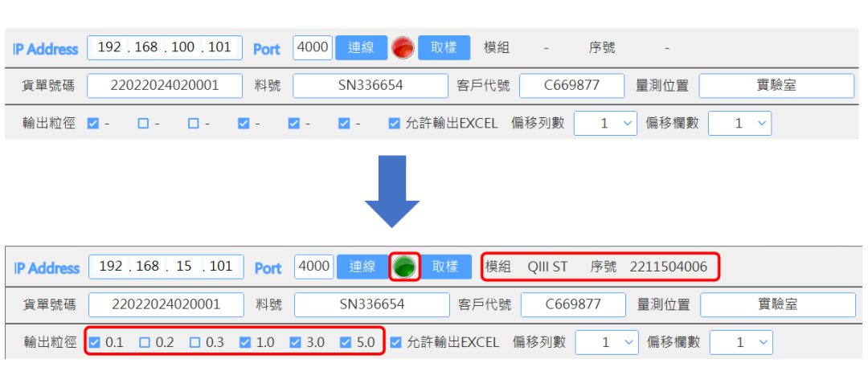Click 料號 SN336654 field in the green-light panel
Screen dimensions: 868x371
click(372, 304)
